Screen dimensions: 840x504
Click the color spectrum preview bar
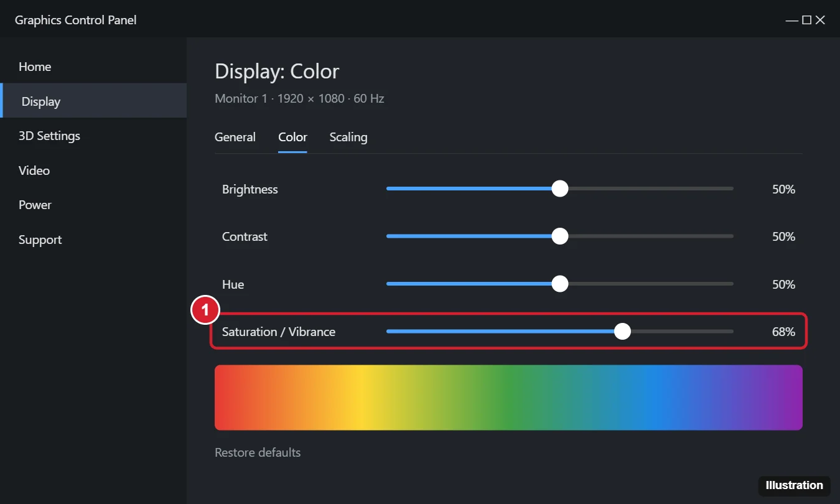click(508, 398)
